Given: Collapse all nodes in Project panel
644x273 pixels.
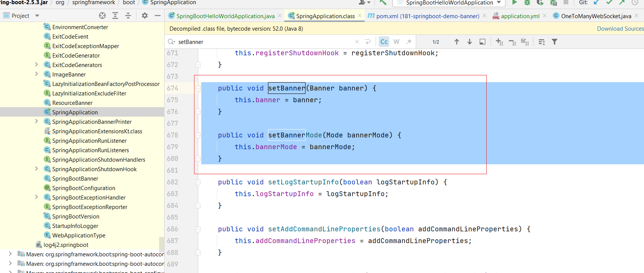Looking at the screenshot, I should point(128,16).
